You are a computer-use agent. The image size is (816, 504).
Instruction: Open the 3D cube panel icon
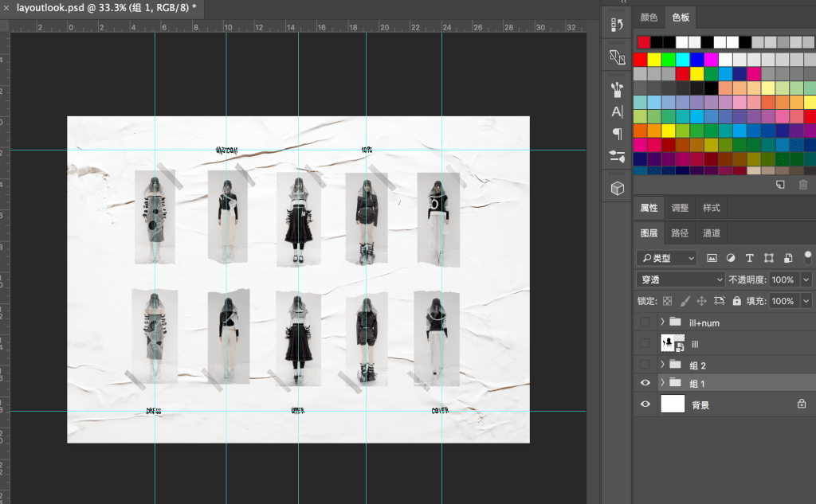click(617, 188)
